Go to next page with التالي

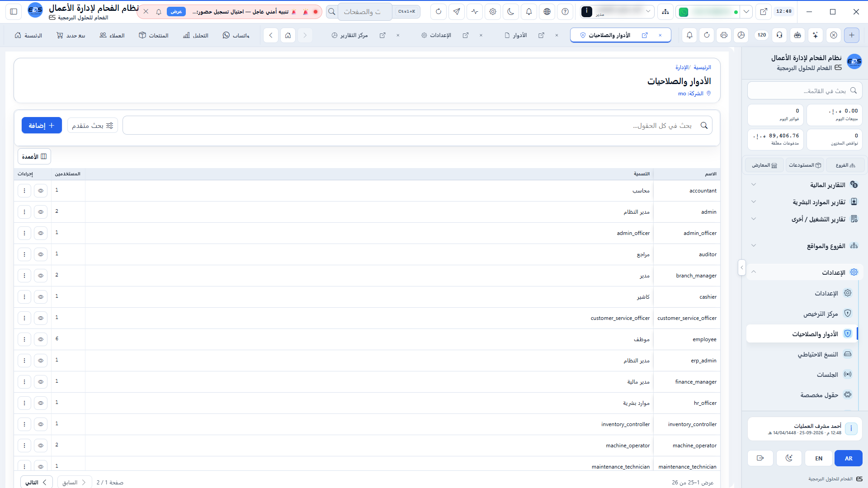click(x=37, y=482)
